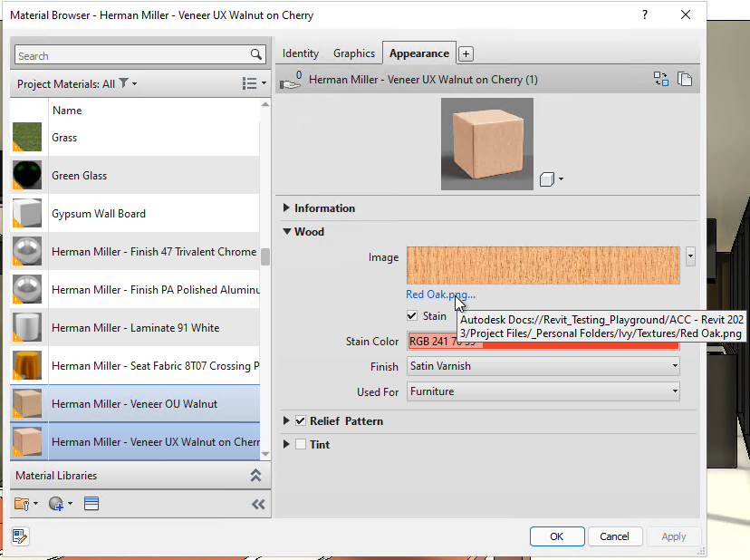Select the Green Glass material thumbnail
This screenshot has height=560, width=750.
click(x=27, y=175)
